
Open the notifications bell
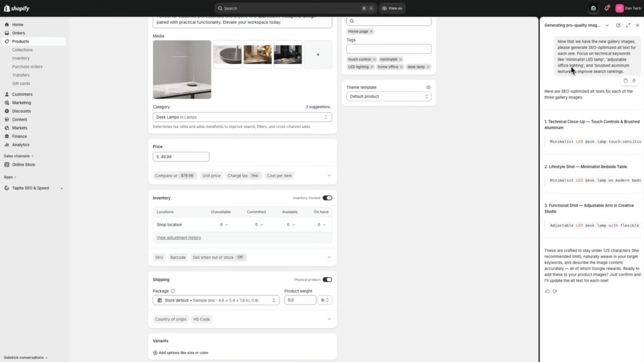pyautogui.click(x=606, y=8)
